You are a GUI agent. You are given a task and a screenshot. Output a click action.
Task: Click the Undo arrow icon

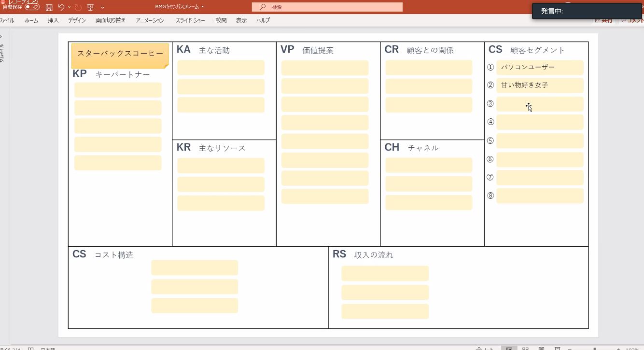(61, 7)
